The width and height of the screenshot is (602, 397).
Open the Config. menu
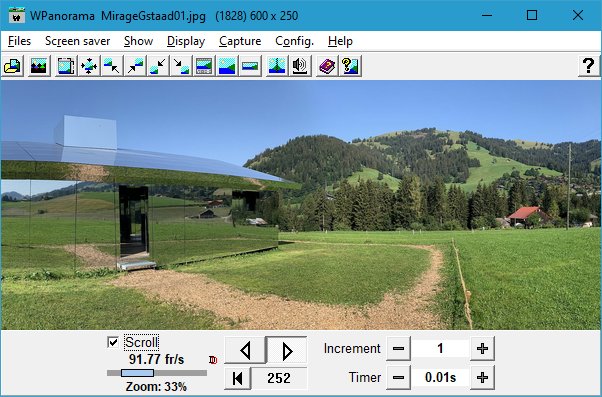294,41
